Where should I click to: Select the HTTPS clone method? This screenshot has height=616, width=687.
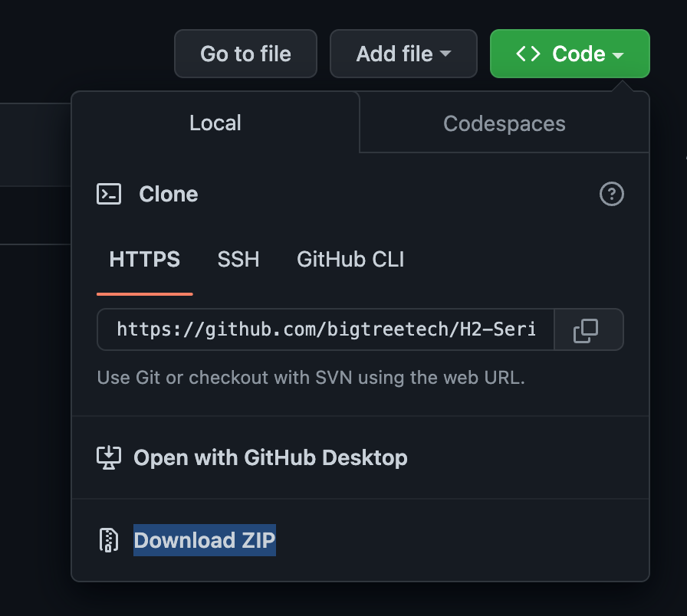(144, 259)
